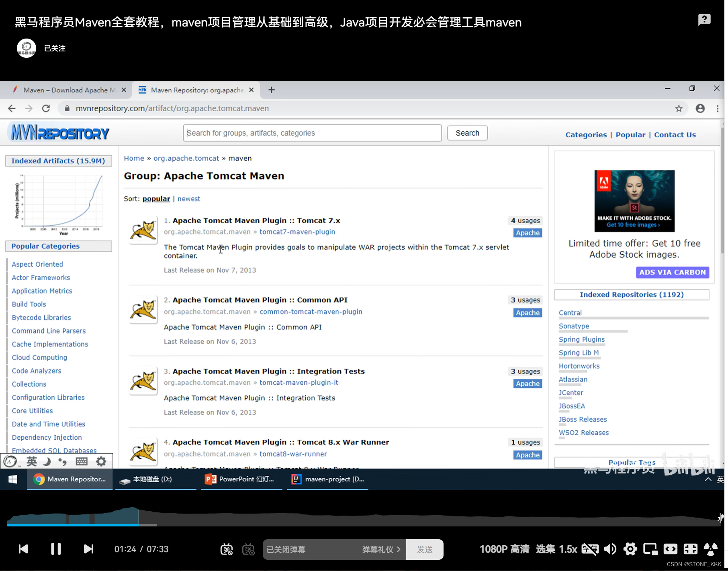This screenshot has height=571, width=728.
Task: Seek on the video progress bar
Action: coord(364,524)
